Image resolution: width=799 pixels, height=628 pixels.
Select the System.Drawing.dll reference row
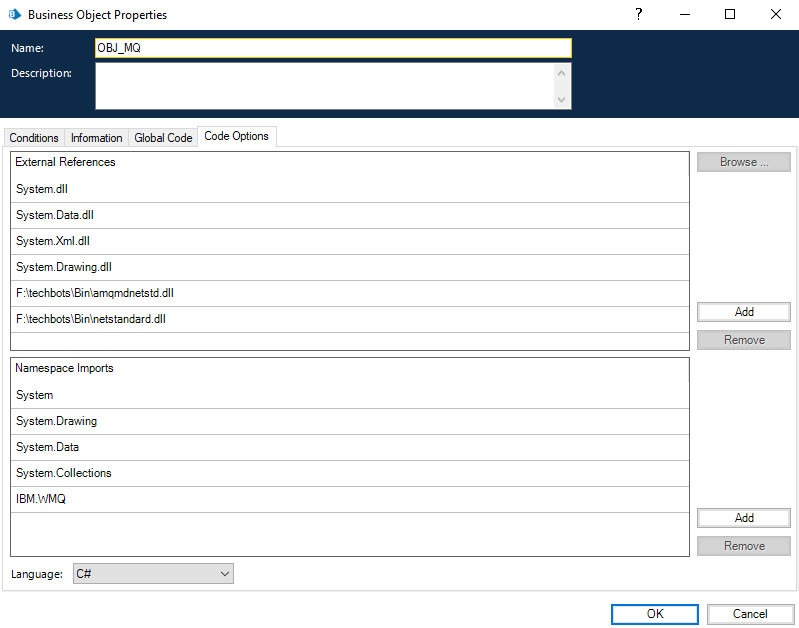point(350,267)
